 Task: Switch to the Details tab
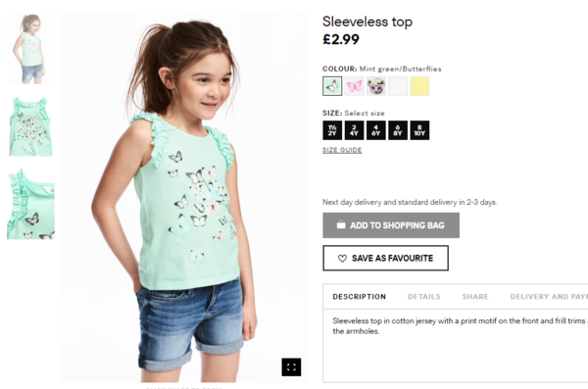pyautogui.click(x=423, y=297)
